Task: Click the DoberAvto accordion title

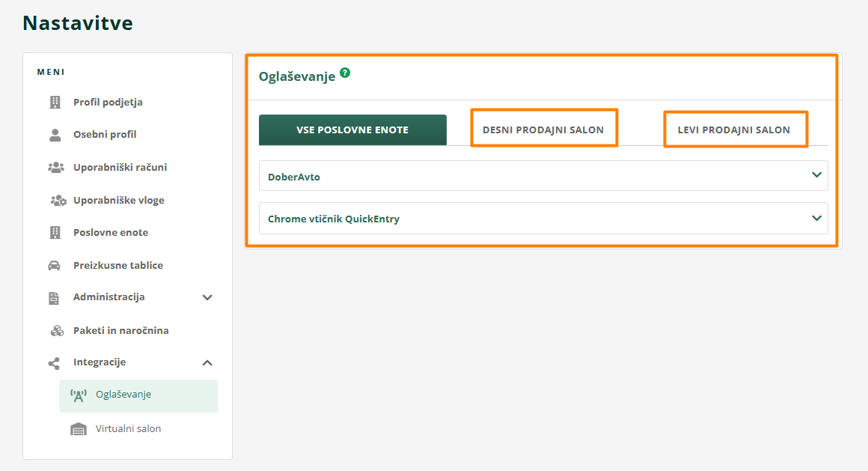Action: click(x=294, y=177)
